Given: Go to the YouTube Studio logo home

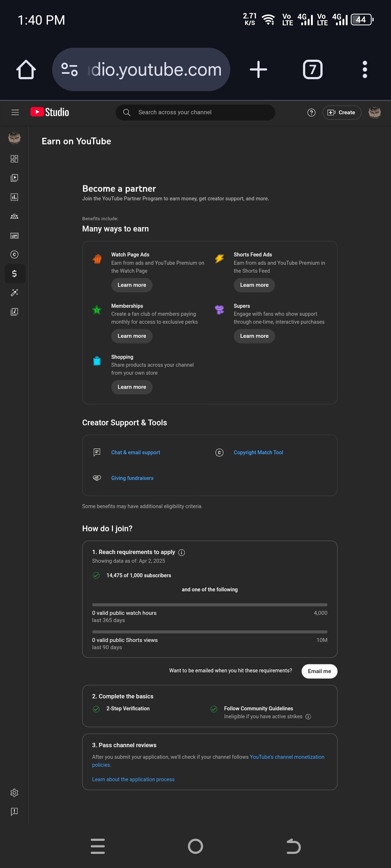Looking at the screenshot, I should (x=50, y=112).
